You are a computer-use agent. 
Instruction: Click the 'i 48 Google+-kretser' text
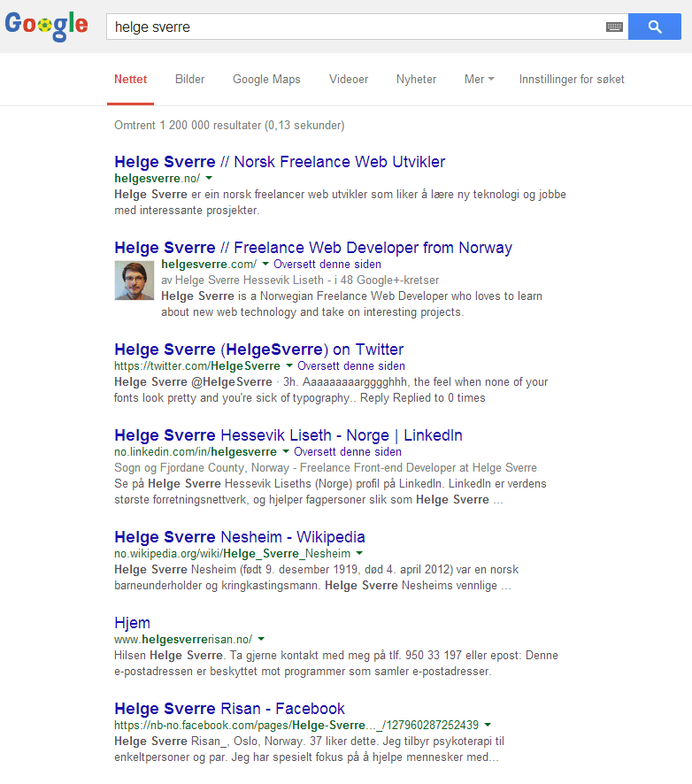click(387, 280)
